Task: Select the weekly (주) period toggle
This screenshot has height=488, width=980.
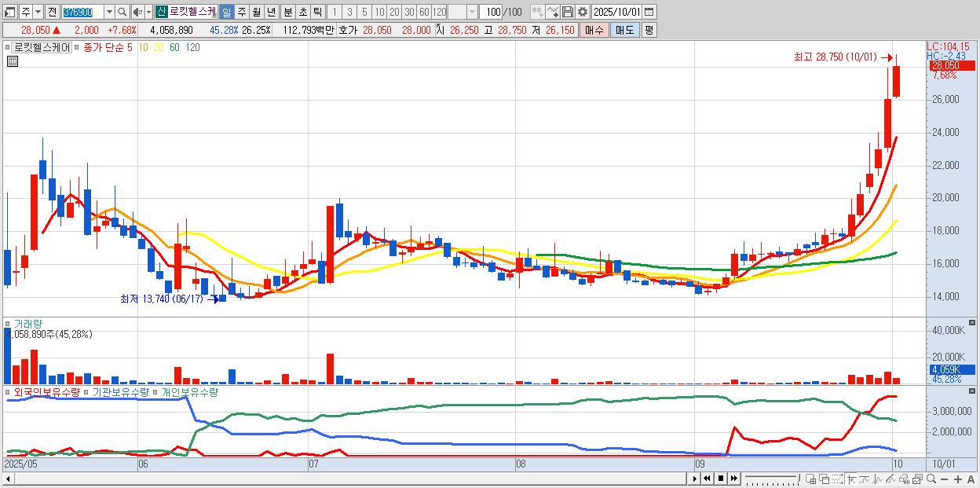Action: pyautogui.click(x=241, y=12)
